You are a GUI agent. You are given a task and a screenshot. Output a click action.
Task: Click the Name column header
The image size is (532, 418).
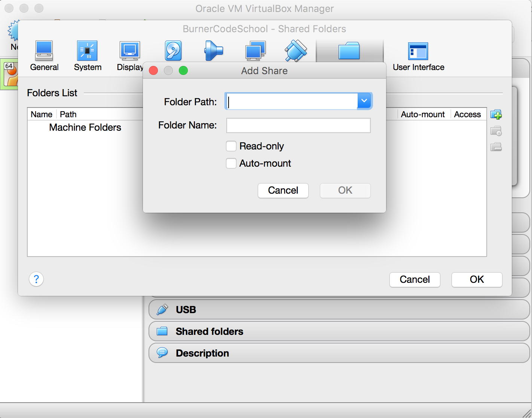pyautogui.click(x=42, y=114)
